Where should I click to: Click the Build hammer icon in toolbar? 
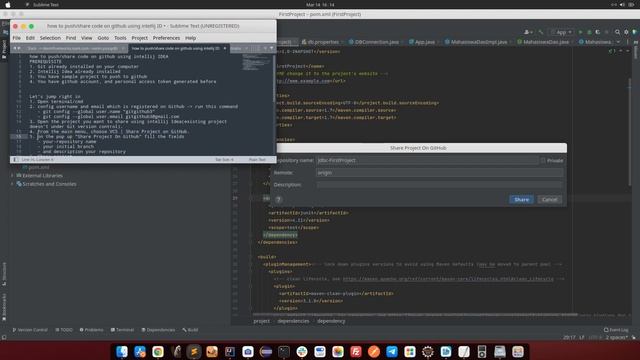coord(541,32)
